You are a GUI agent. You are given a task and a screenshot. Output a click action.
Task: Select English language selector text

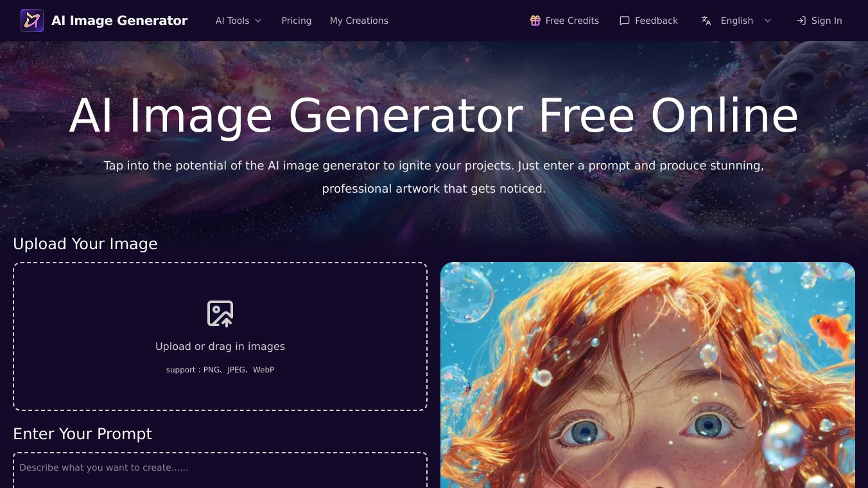pos(737,21)
